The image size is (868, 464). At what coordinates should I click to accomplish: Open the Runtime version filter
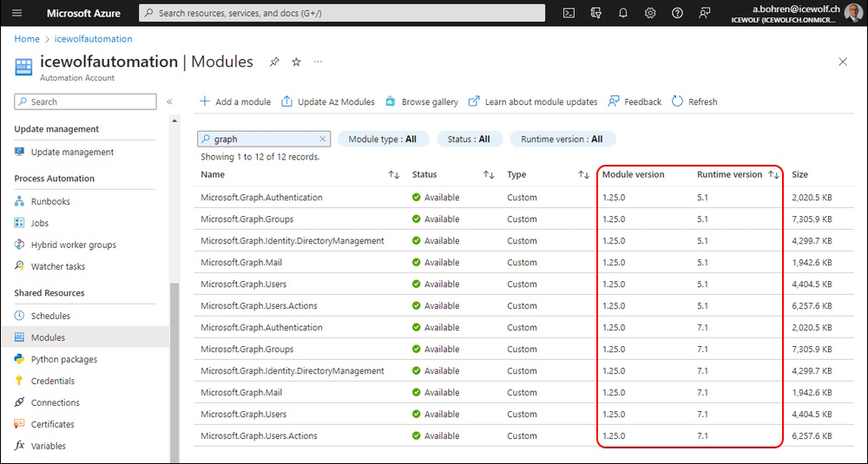(x=562, y=140)
